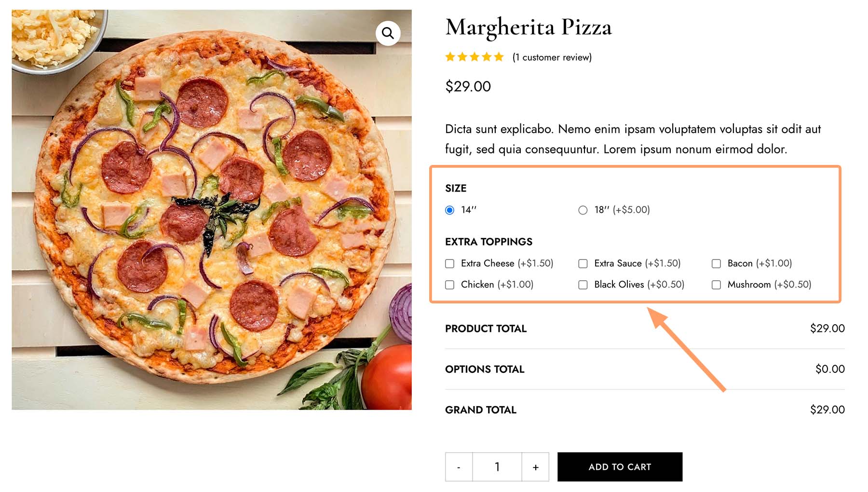Check the Extra Sauce option
Image resolution: width=868 pixels, height=492 pixels.
coord(583,263)
